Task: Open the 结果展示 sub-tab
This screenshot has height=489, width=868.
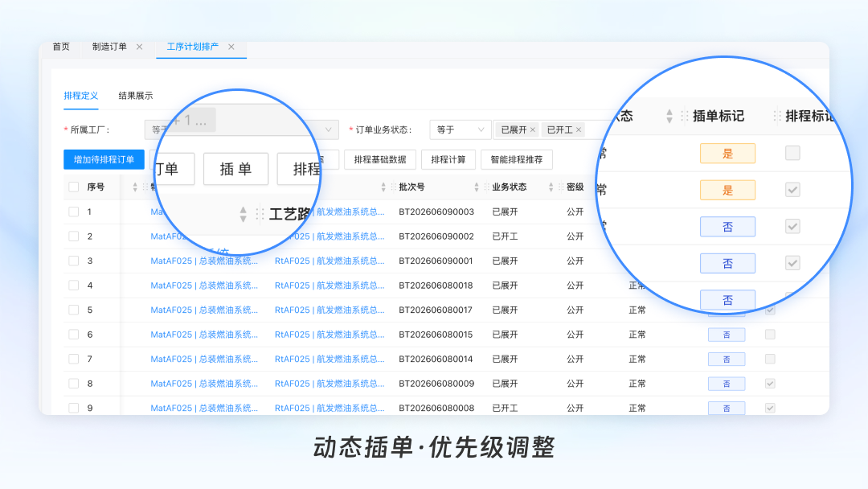Action: (136, 96)
